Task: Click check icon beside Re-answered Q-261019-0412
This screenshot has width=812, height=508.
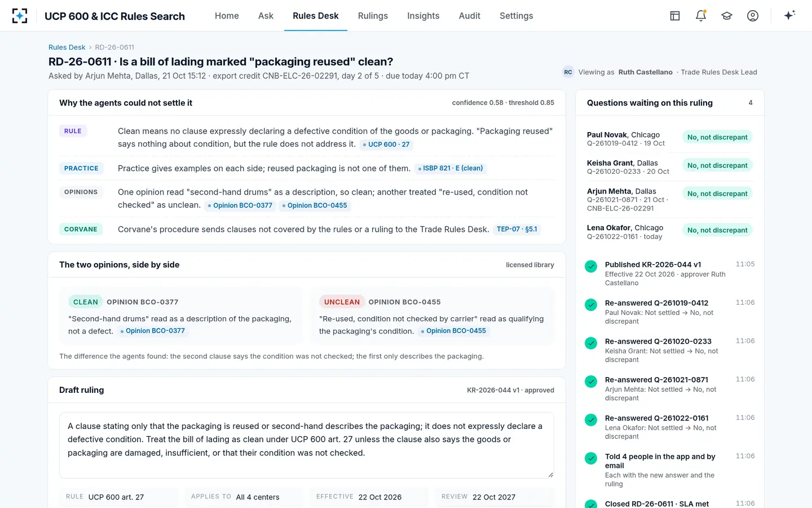Action: [591, 305]
